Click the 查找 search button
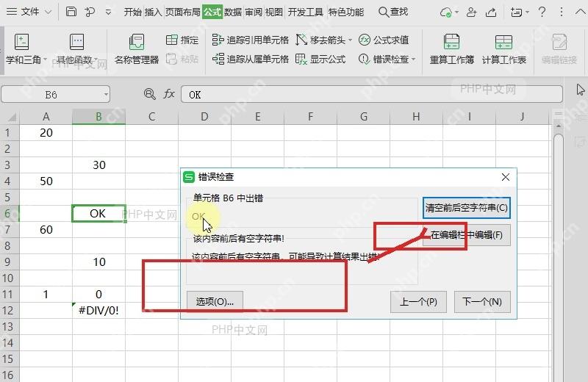 click(x=393, y=12)
